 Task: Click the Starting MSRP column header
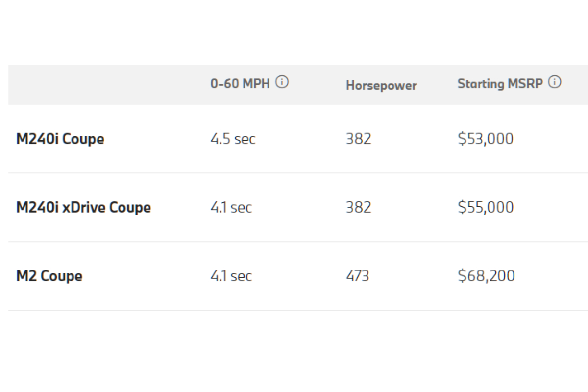point(500,84)
